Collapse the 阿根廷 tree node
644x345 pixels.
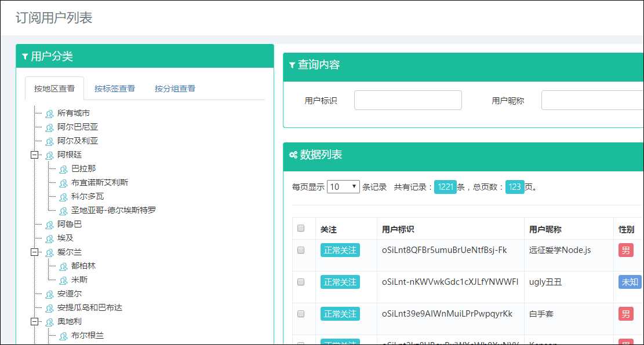click(35, 155)
